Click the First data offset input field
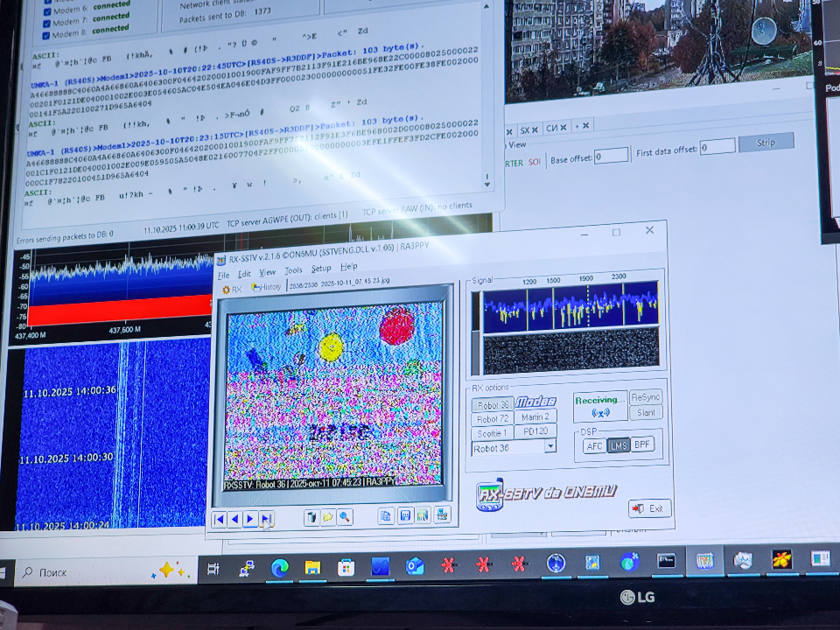840x630 pixels. [x=717, y=147]
